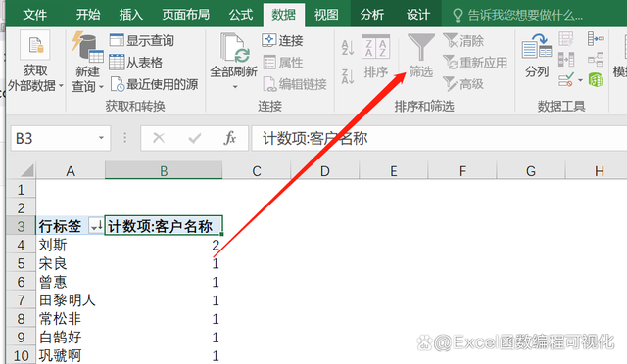Image resolution: width=627 pixels, height=364 pixels.
Task: Sort ascending with the A-Z icon
Action: pos(347,48)
